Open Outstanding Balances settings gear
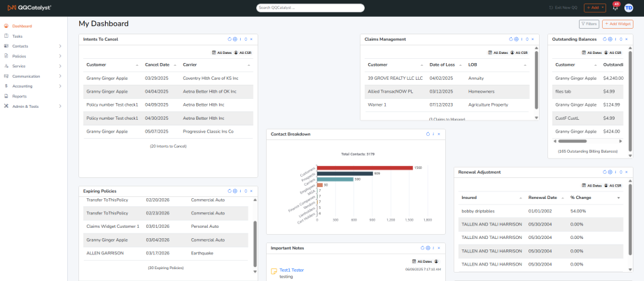The height and width of the screenshot is (281, 644). 610,39
